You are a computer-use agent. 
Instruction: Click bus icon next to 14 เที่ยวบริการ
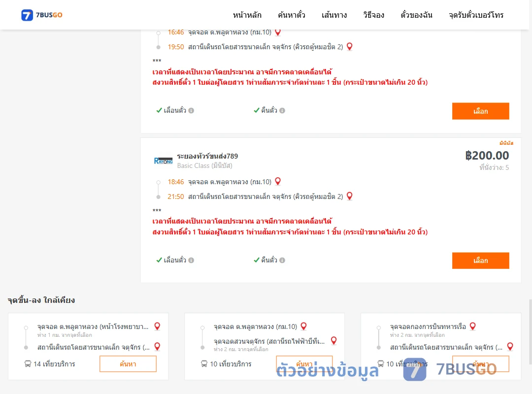tap(28, 364)
